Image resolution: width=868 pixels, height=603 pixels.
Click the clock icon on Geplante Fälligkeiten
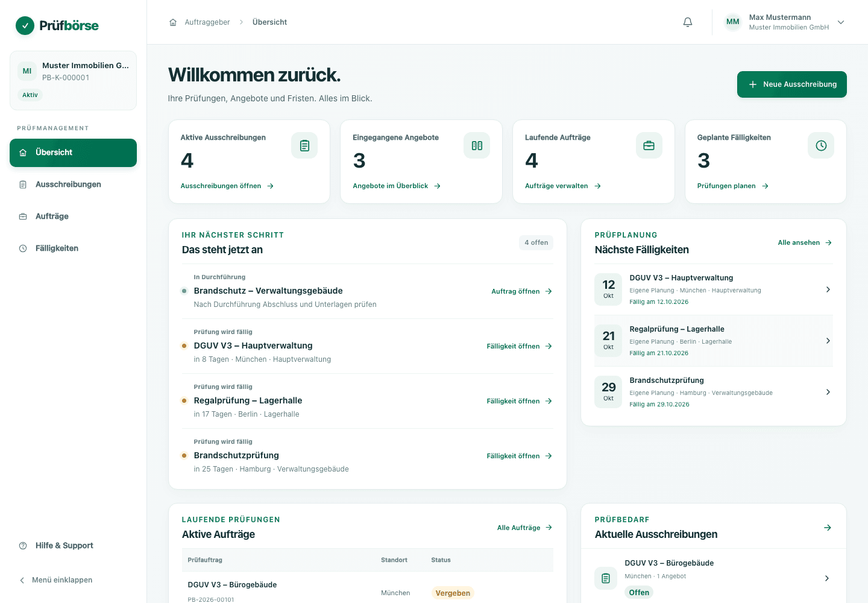[x=821, y=145]
